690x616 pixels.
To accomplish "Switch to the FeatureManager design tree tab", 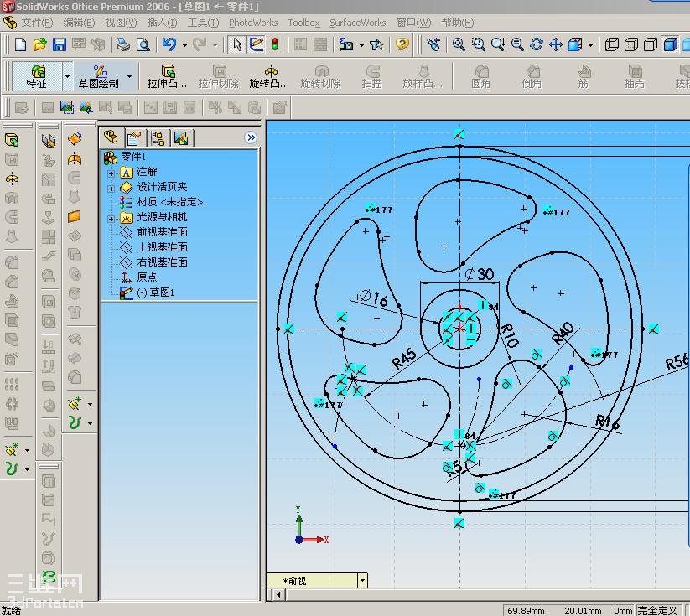I will 111,137.
